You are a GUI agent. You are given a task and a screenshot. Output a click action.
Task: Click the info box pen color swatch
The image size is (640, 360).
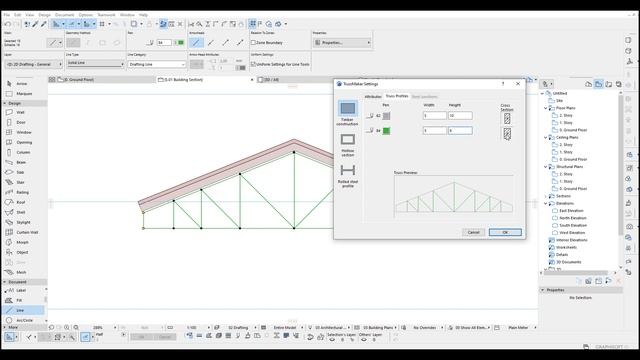pyautogui.click(x=180, y=42)
